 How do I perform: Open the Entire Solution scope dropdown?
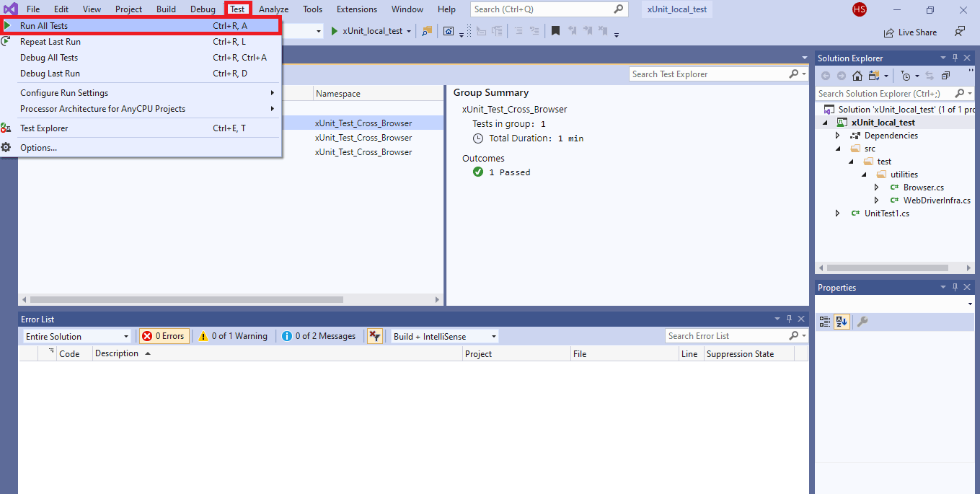pos(77,336)
